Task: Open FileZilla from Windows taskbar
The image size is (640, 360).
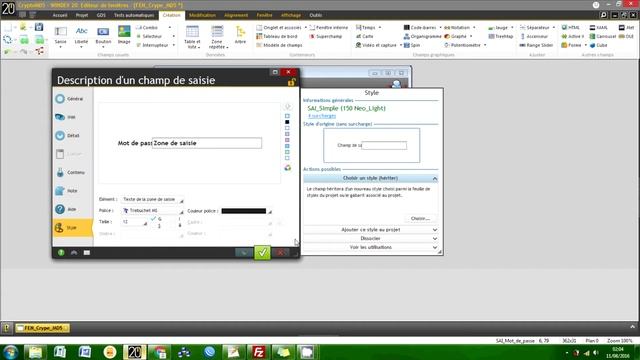Action: [x=259, y=352]
